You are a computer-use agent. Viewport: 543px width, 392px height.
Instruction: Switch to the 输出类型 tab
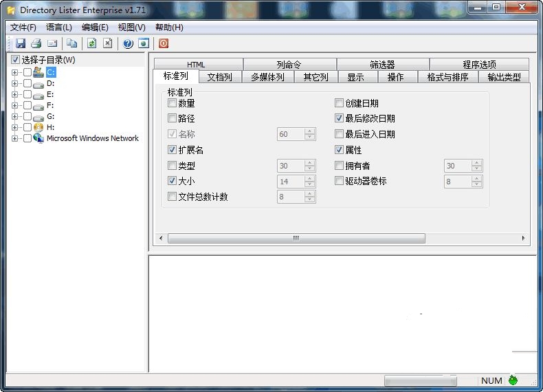click(504, 77)
